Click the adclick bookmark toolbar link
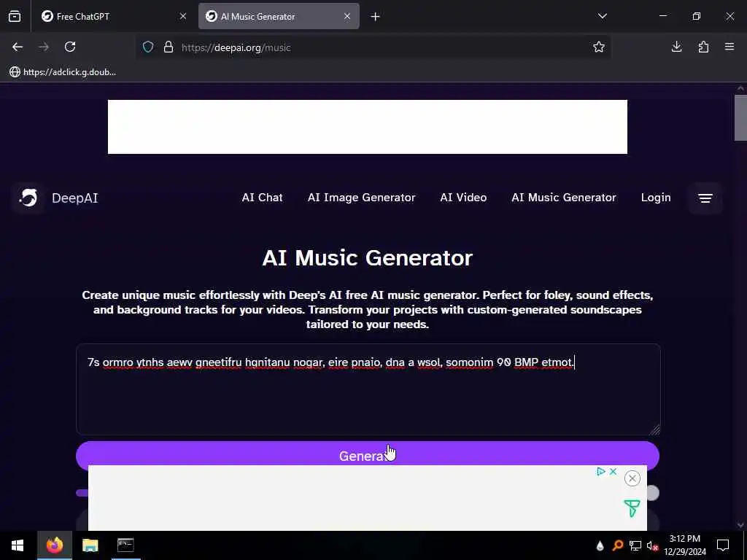 click(63, 72)
